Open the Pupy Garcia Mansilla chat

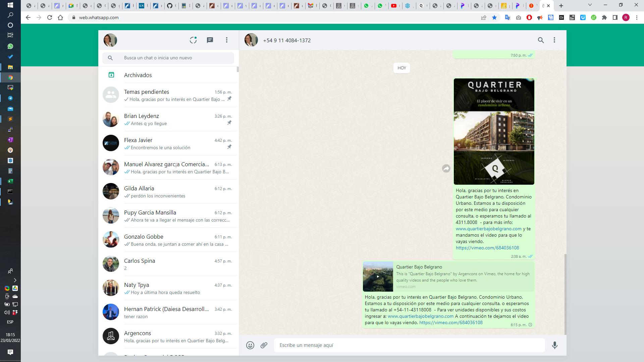168,216
